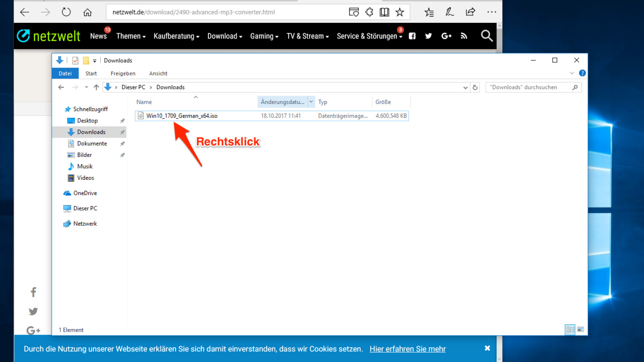644x362 pixels.
Task: Expand the Explorer ribbon chevron
Action: click(x=572, y=73)
